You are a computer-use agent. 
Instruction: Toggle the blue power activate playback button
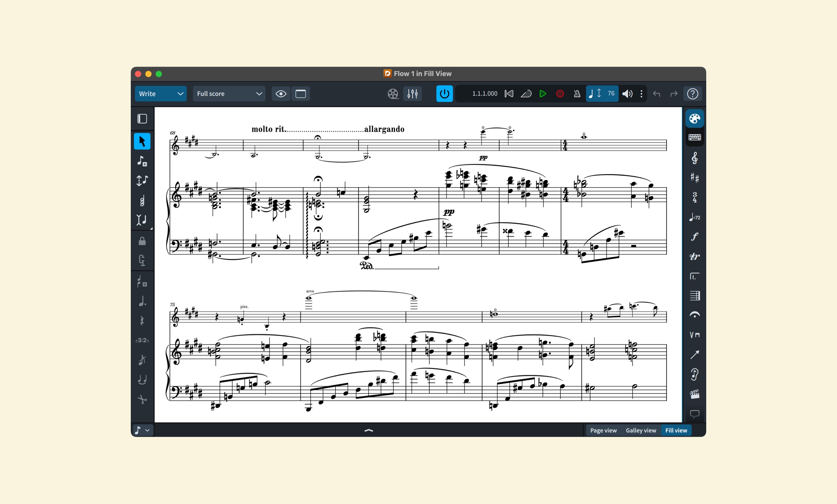click(444, 94)
